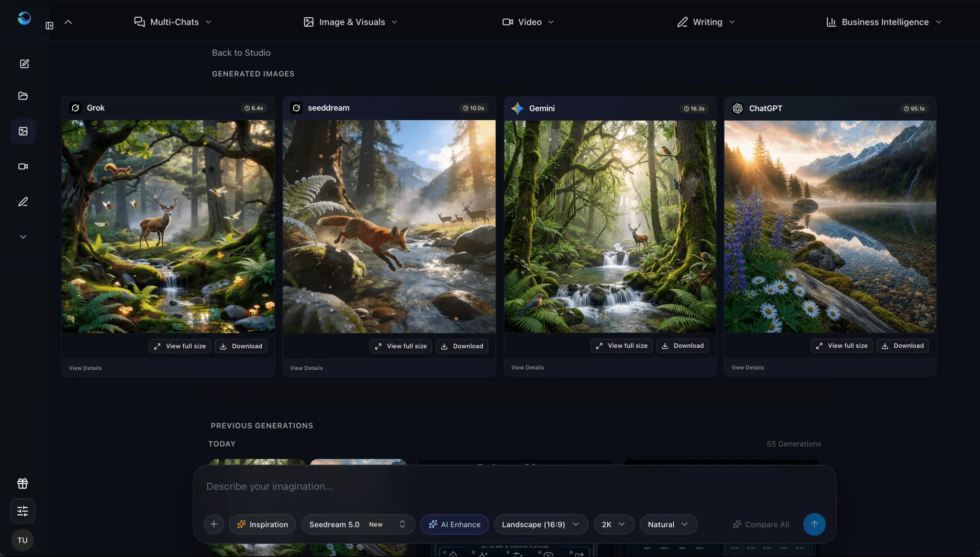Viewport: 980px width, 557px height.
Task: Open the Business Intelligence menu
Action: [884, 22]
